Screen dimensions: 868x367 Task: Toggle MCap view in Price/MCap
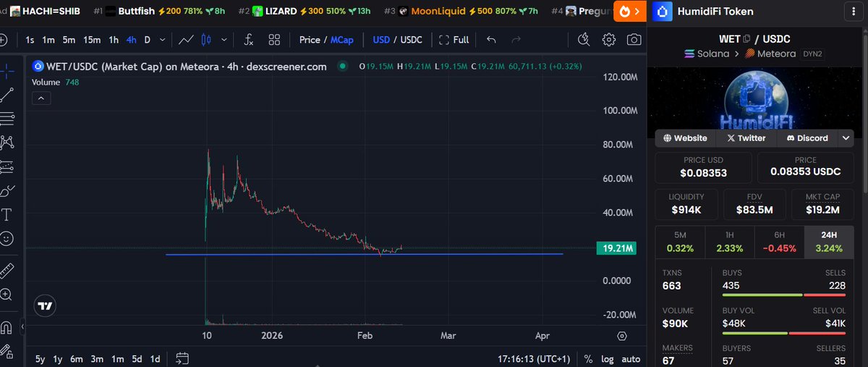click(342, 40)
